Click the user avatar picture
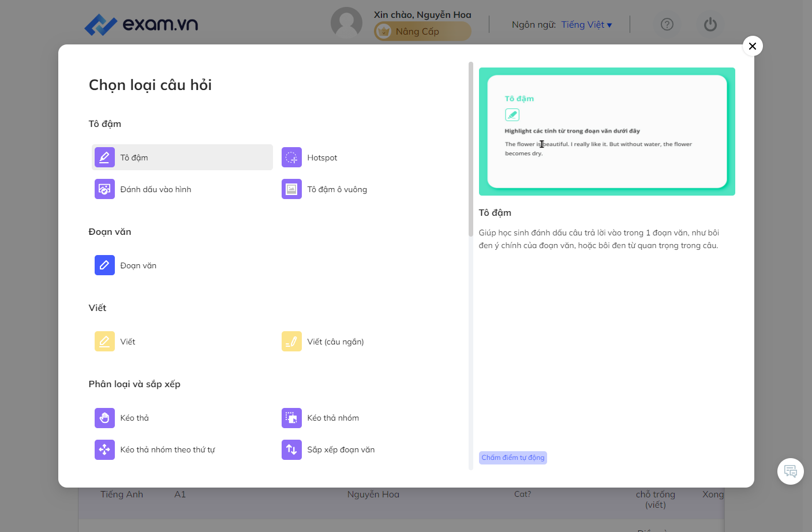 [x=346, y=23]
